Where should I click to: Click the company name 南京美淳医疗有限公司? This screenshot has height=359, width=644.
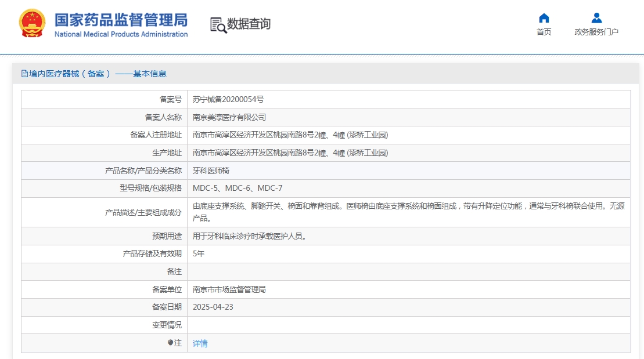pyautogui.click(x=229, y=117)
